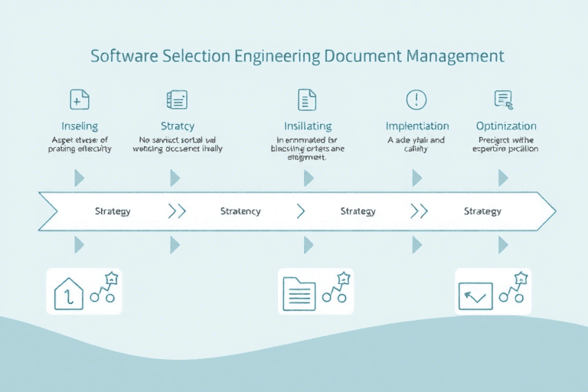588x392 pixels.
Task: Click the Inseling heading label
Action: 80,126
